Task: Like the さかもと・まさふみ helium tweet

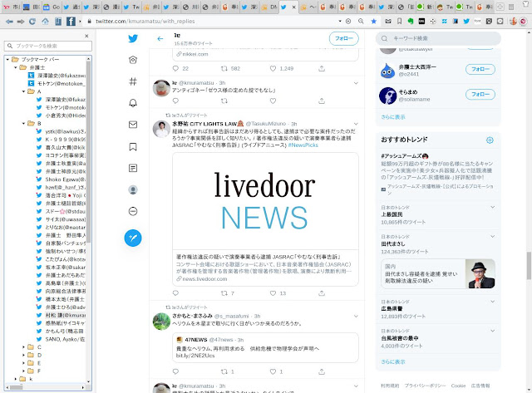Action: pos(273,371)
